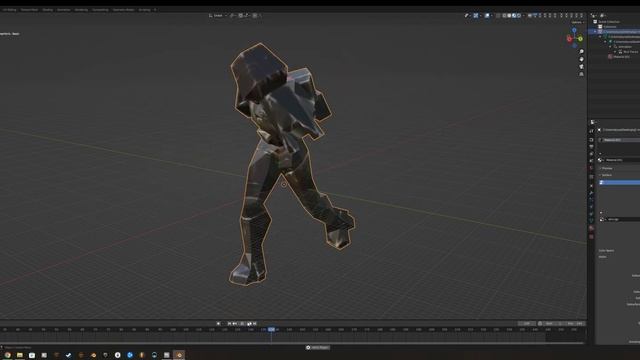Image resolution: width=640 pixels, height=360 pixels.
Task: Click the Anim Player status bar item
Action: pos(318,347)
